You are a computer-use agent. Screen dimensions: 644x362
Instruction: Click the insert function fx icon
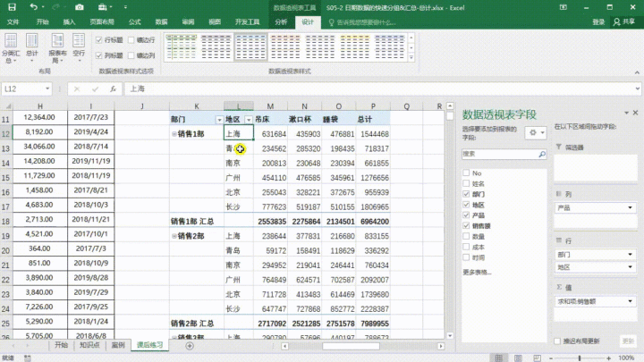[113, 88]
